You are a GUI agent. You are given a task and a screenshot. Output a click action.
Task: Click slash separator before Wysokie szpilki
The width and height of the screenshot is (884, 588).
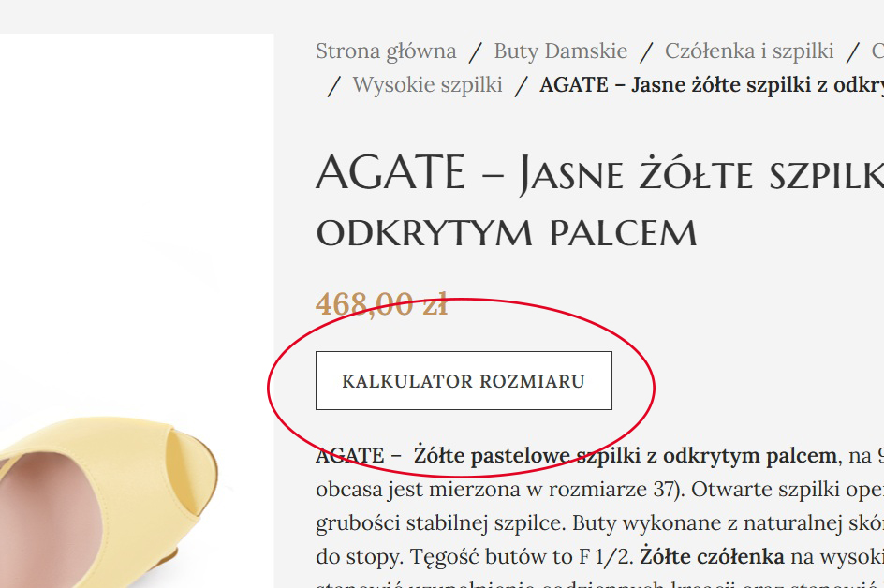pyautogui.click(x=334, y=86)
